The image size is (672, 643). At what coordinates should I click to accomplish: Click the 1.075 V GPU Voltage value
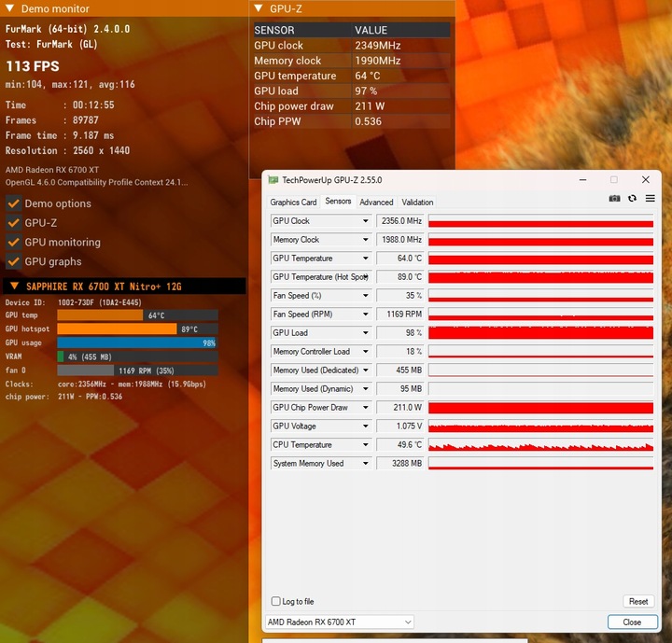coord(400,426)
